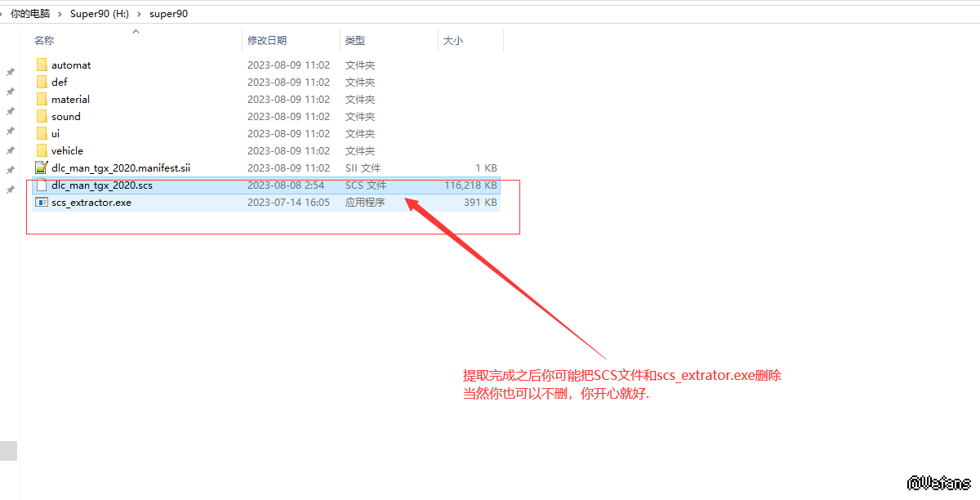The width and height of the screenshot is (980, 500).
Task: Select the vehicle folder icon
Action: point(42,150)
